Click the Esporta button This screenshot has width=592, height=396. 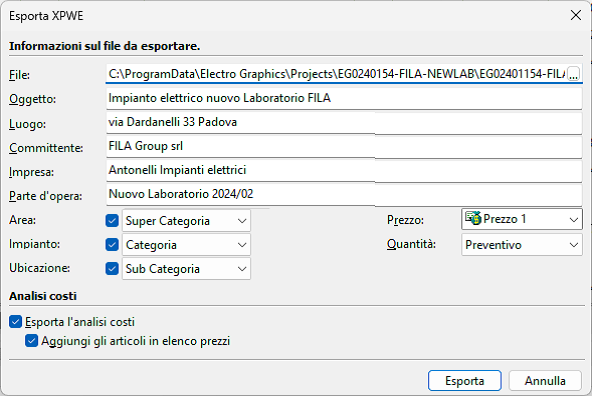tap(465, 381)
